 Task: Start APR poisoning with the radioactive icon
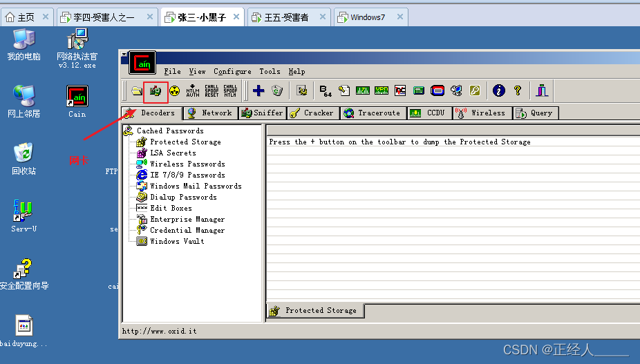174,90
